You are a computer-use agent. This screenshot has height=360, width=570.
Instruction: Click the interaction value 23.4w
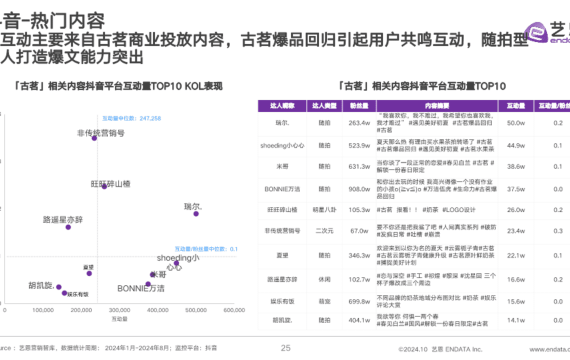coord(516,231)
